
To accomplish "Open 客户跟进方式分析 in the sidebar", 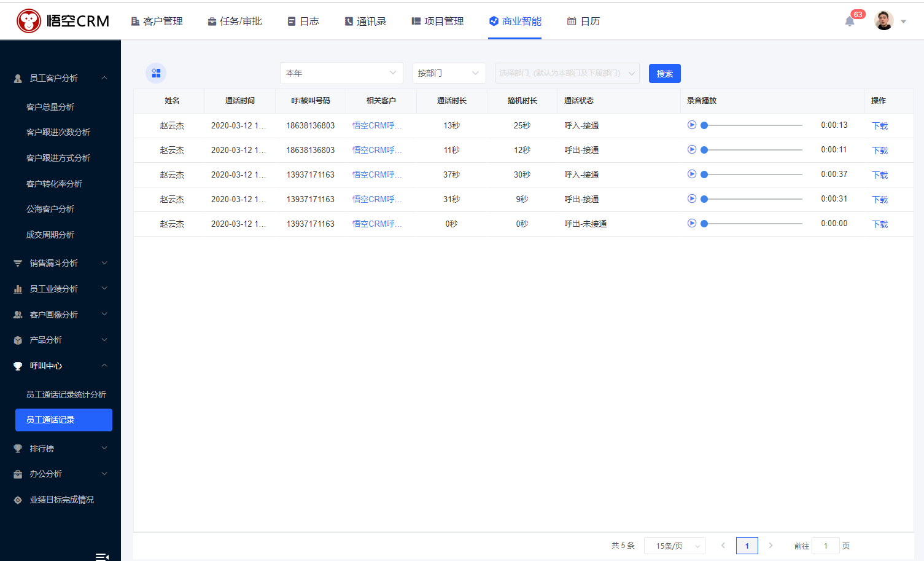I will pyautogui.click(x=58, y=158).
